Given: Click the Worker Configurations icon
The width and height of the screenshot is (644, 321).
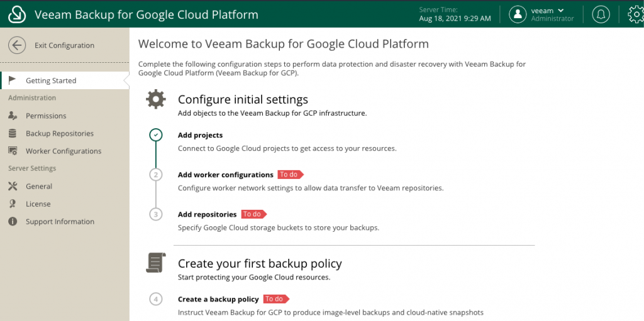Looking at the screenshot, I should pyautogui.click(x=13, y=151).
